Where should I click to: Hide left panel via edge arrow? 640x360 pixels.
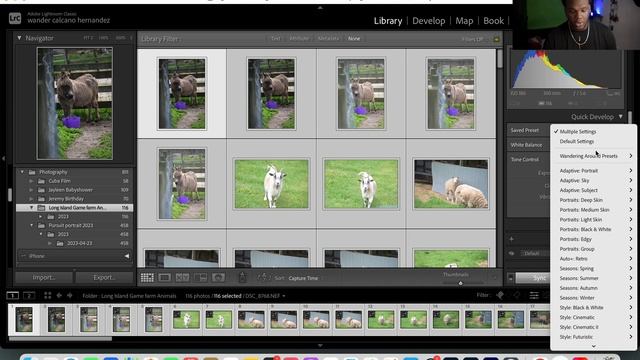pos(3,158)
